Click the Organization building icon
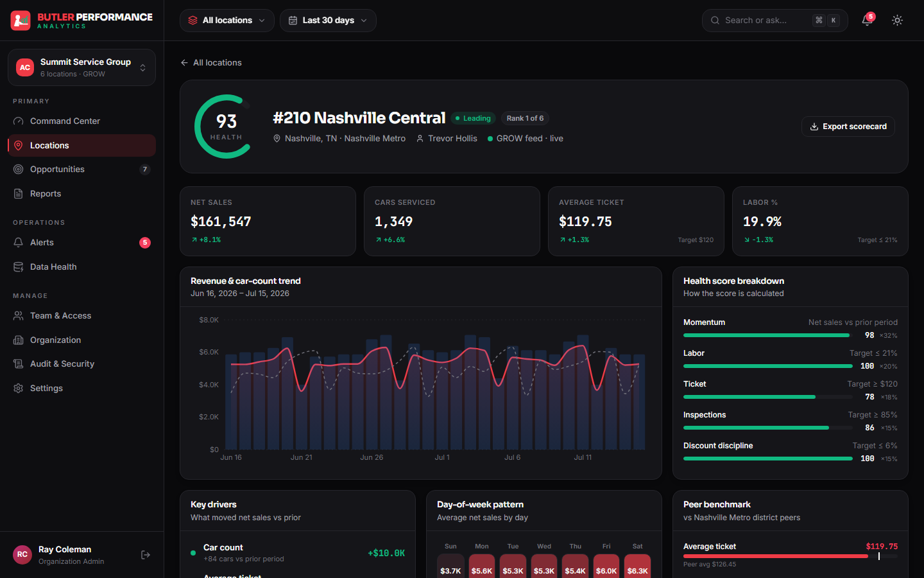924x578 pixels. tap(19, 340)
